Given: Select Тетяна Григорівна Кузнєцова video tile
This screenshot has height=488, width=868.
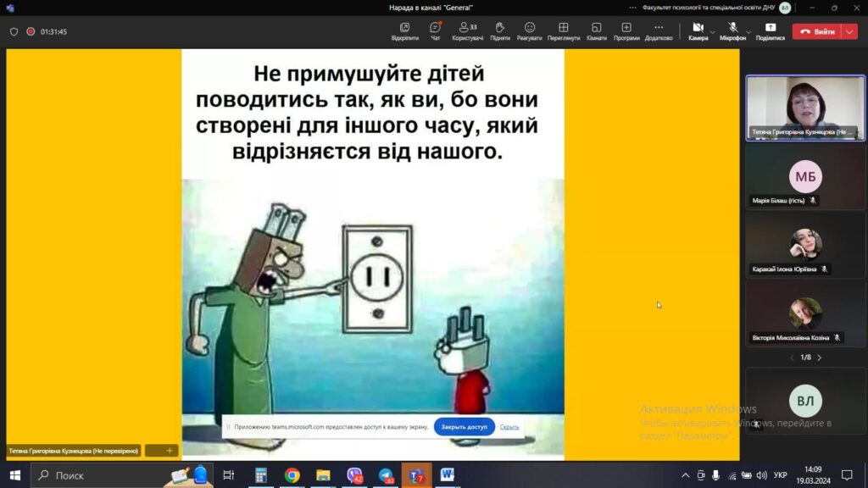Looking at the screenshot, I should click(805, 108).
